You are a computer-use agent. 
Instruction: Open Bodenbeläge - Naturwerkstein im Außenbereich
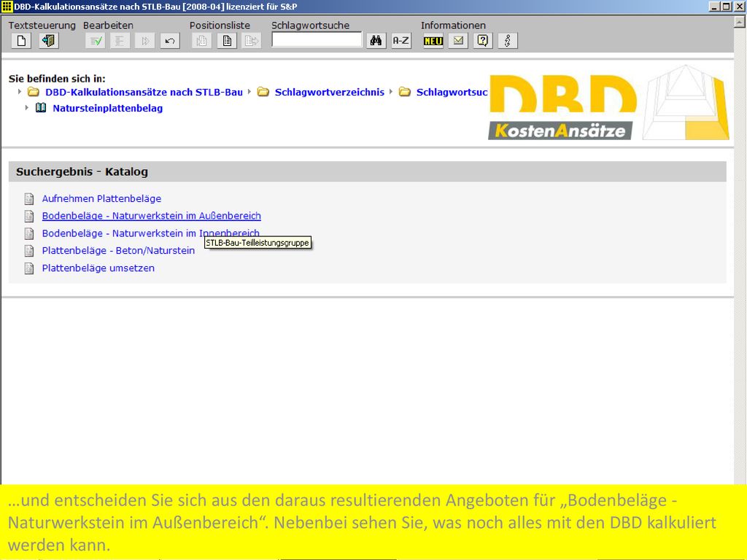click(152, 216)
